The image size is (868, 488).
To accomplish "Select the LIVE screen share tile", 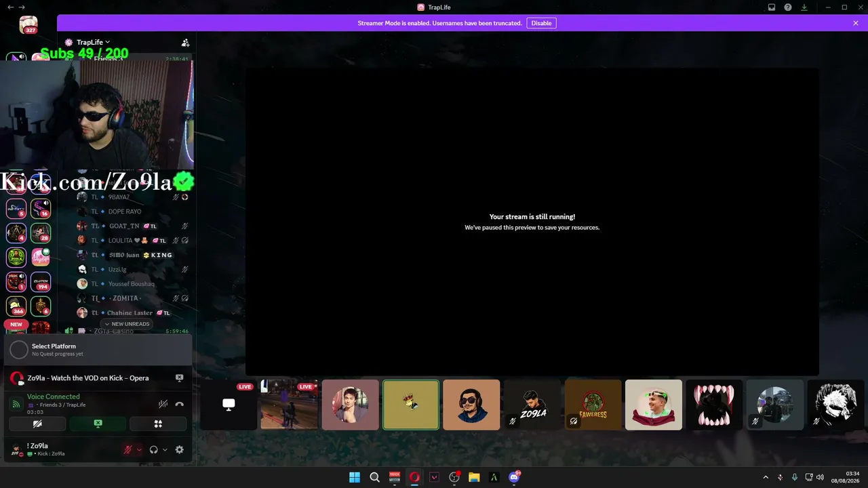I will pyautogui.click(x=229, y=405).
